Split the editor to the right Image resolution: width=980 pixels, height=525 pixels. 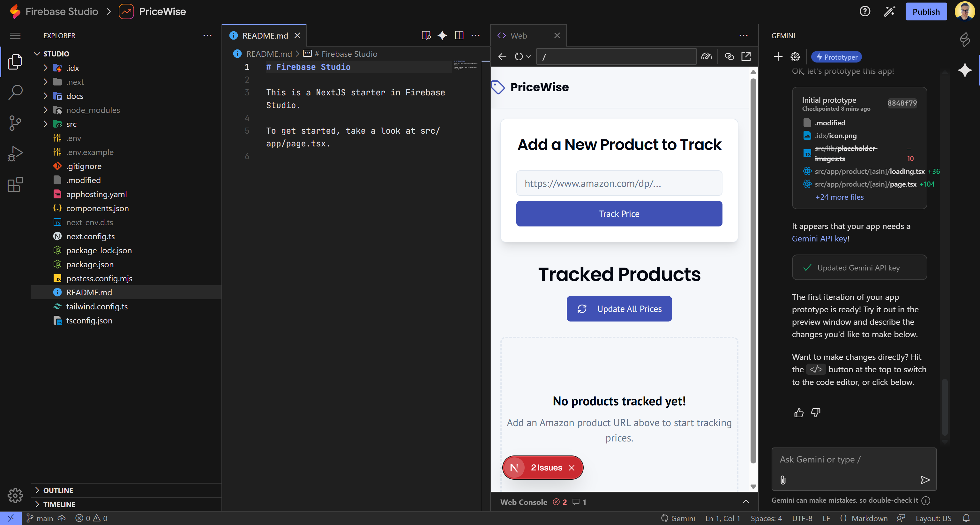click(x=459, y=35)
